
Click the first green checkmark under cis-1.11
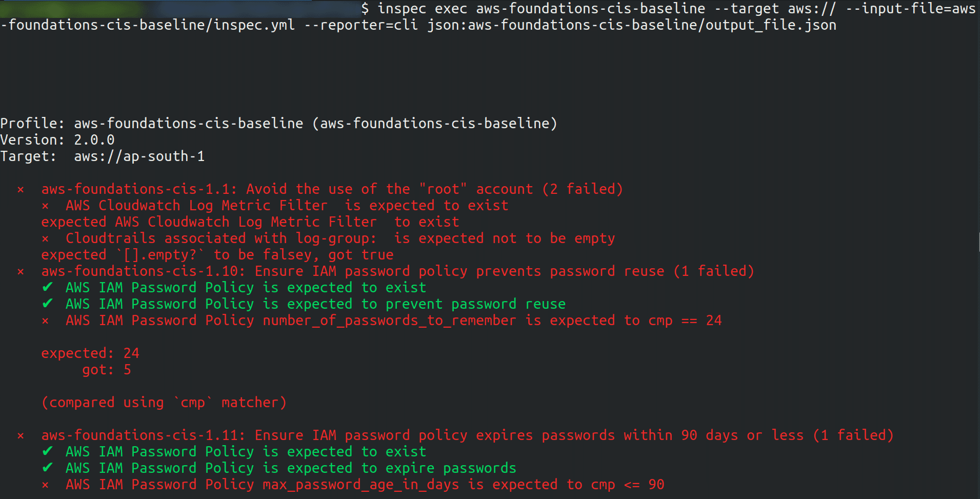(47, 451)
